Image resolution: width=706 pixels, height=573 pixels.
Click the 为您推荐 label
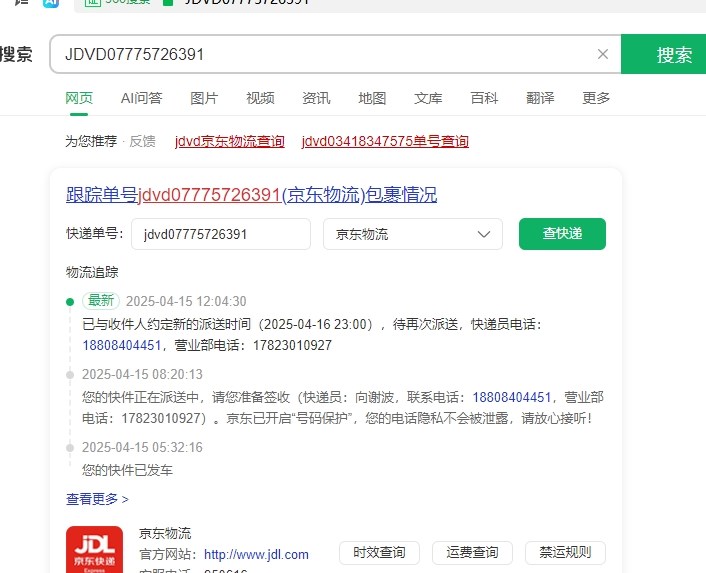pyautogui.click(x=91, y=141)
